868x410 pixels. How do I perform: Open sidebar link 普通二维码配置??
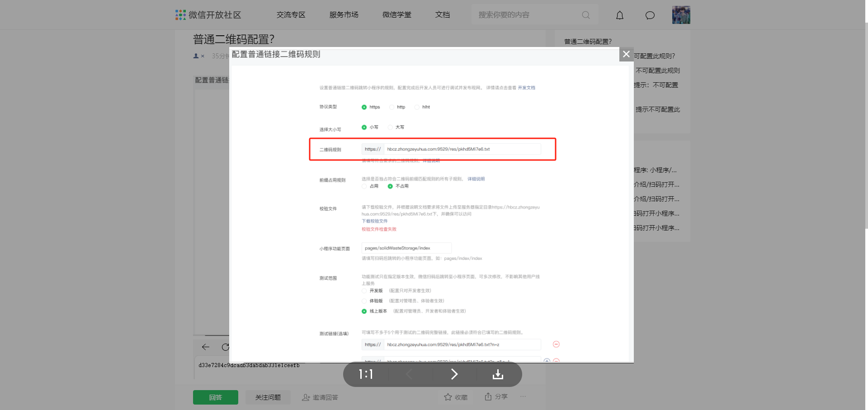point(588,42)
